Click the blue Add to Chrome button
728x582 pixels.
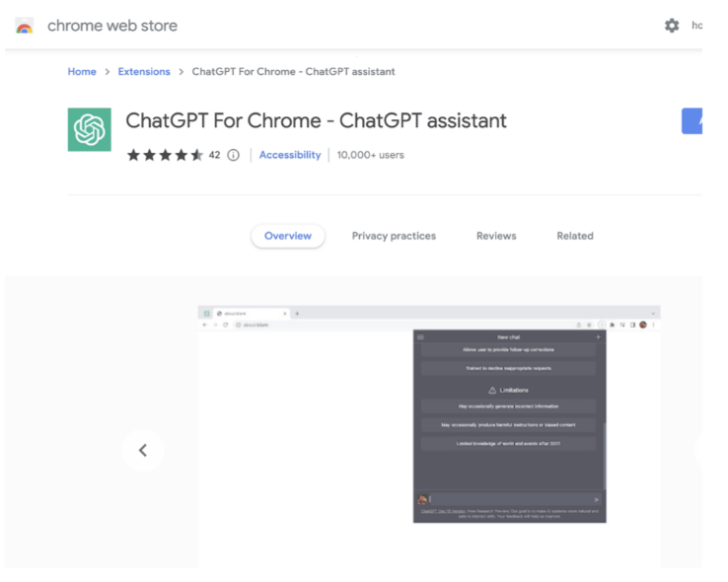692,121
